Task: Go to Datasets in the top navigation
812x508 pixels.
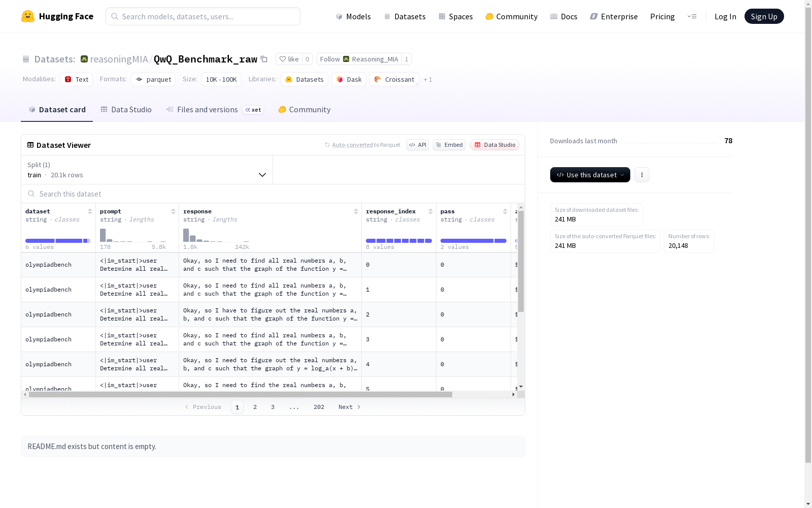Action: pos(404,16)
